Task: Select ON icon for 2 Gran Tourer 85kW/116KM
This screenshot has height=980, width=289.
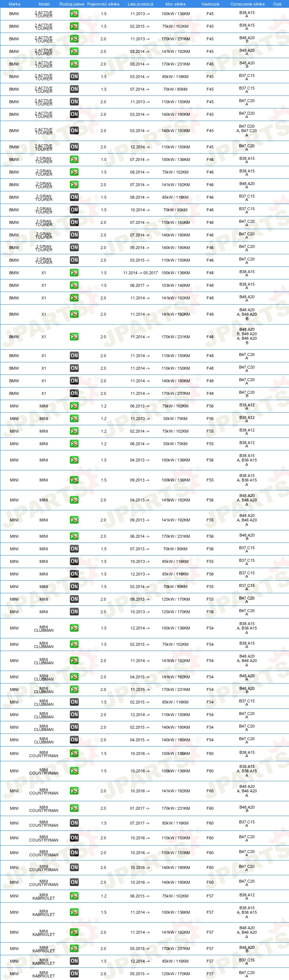Action: [x=74, y=197]
